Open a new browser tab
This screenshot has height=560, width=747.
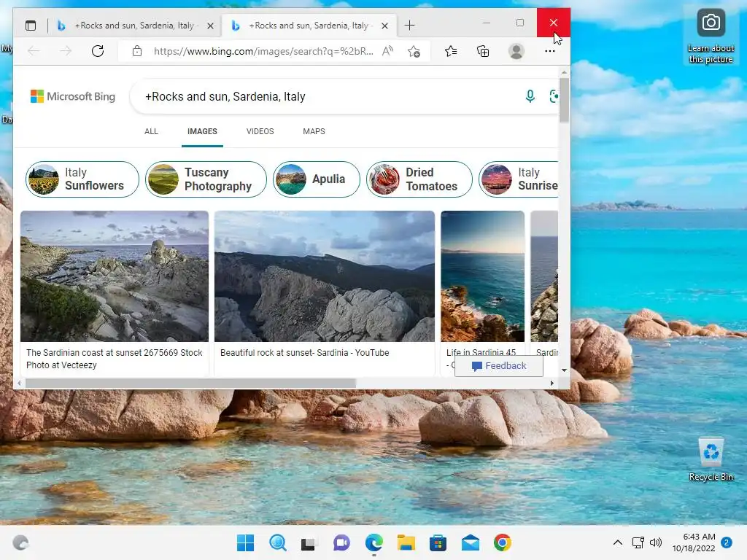(409, 26)
